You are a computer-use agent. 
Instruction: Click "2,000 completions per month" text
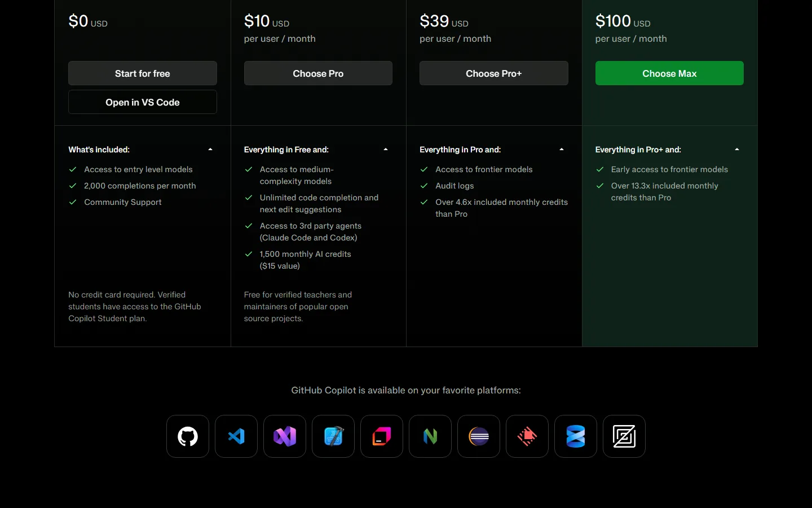[x=140, y=186]
